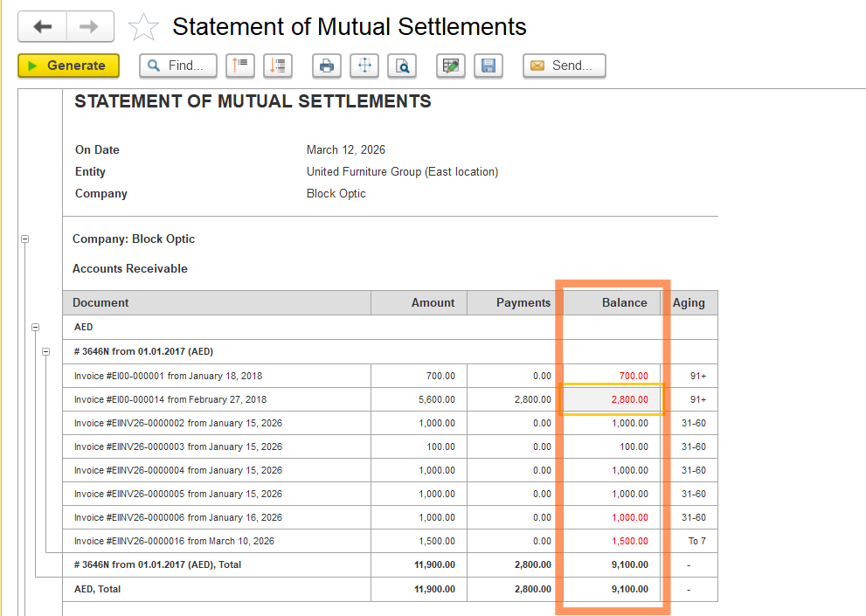Screen dimensions: 866x616
Task: Click the Send... button
Action: point(564,66)
